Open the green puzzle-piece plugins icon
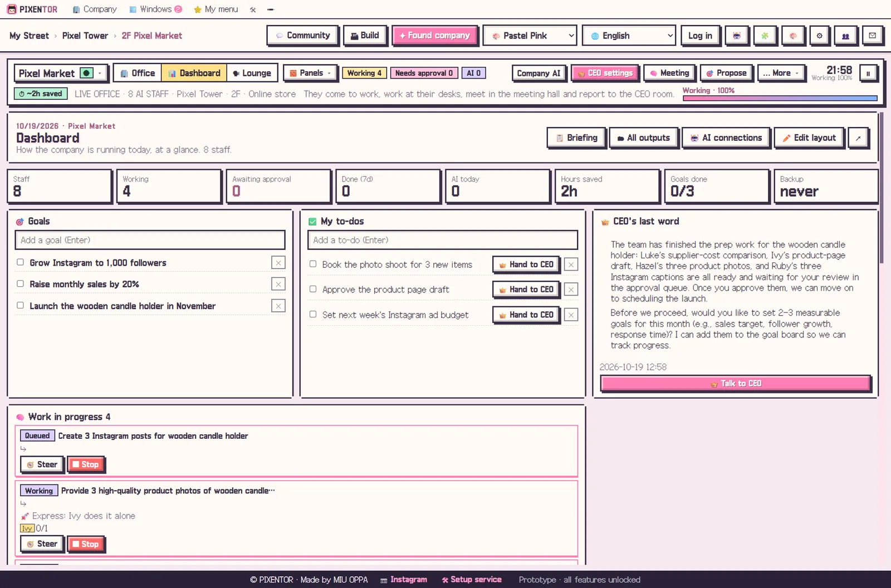The width and height of the screenshot is (891, 588). (x=765, y=36)
